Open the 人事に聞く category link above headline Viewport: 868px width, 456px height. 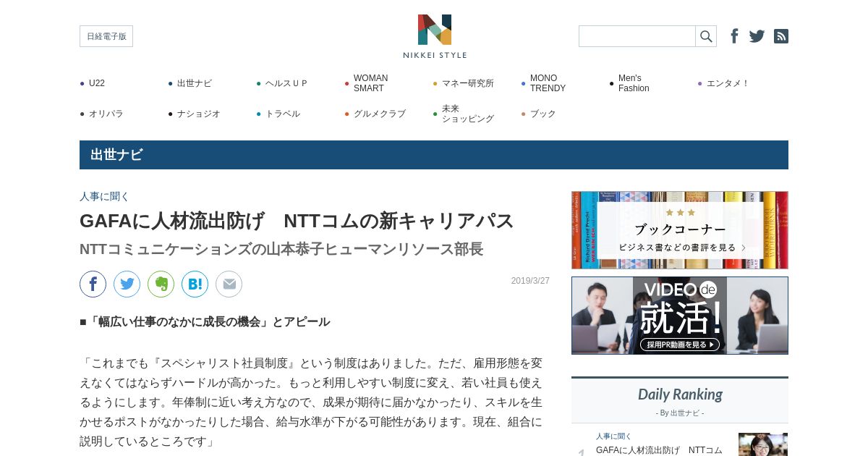point(104,196)
